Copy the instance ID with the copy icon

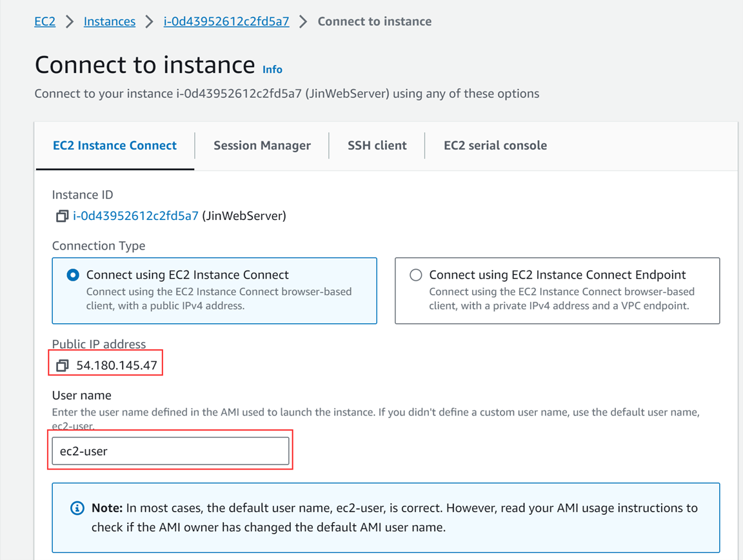pos(62,216)
